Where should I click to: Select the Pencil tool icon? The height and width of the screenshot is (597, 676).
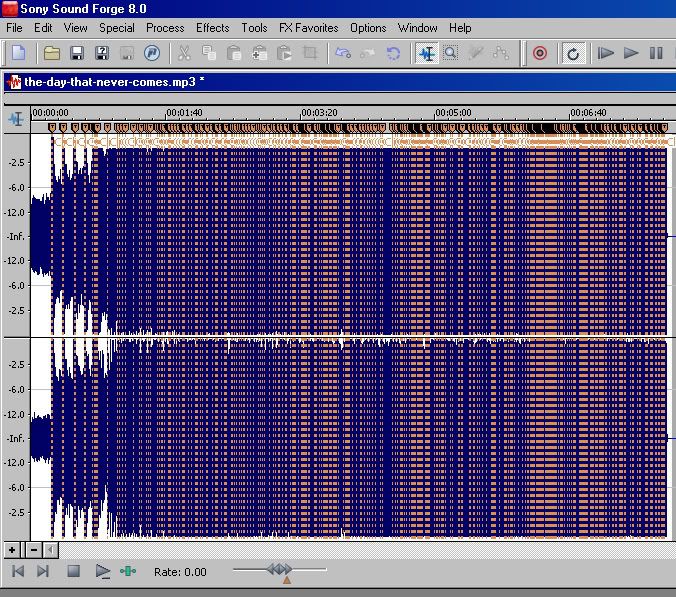click(x=476, y=53)
